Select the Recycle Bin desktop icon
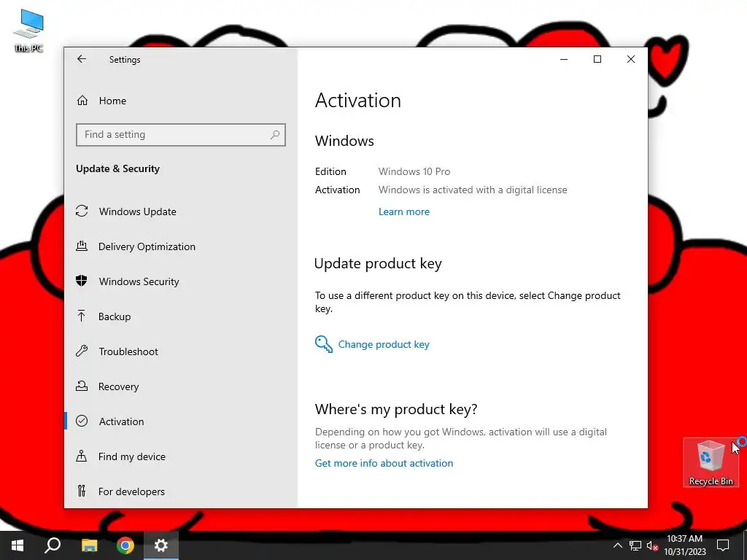Image resolution: width=747 pixels, height=560 pixels. pos(711,463)
